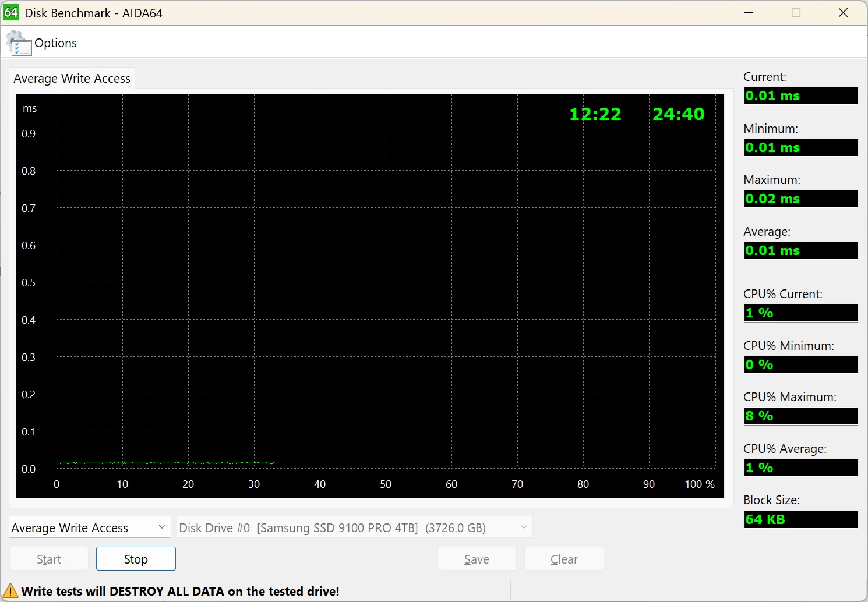This screenshot has height=602, width=868.
Task: Click the yellow warning triangle icon
Action: click(x=10, y=592)
